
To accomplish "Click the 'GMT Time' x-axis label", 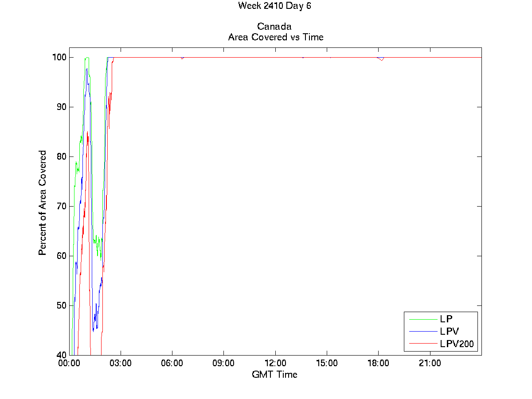I will (274, 375).
